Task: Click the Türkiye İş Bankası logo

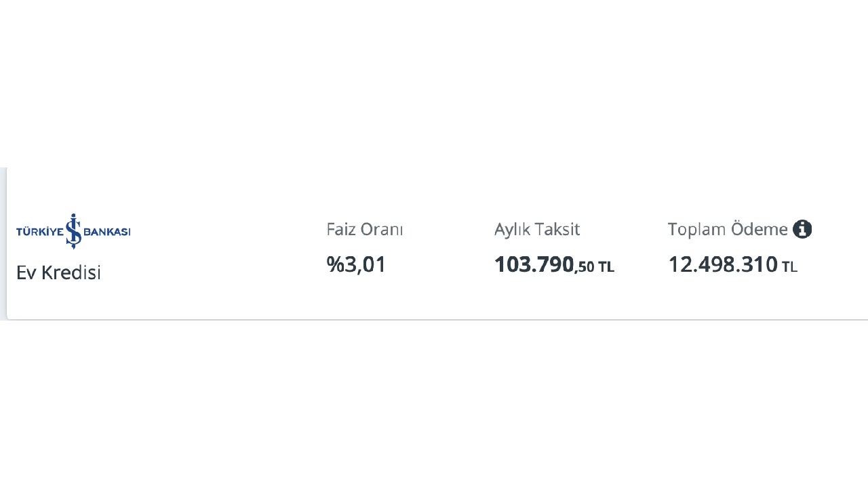Action: [73, 231]
